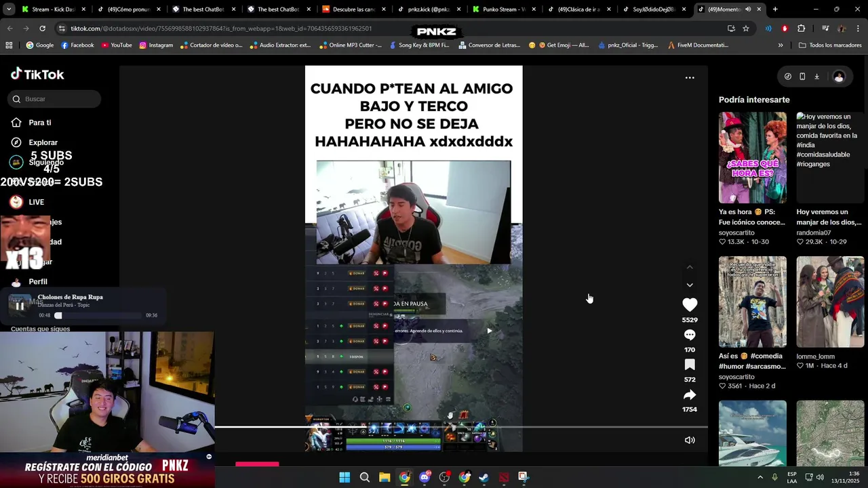The width and height of the screenshot is (868, 488).
Task: Switch to the Punko Stream tab
Action: coord(504,9)
